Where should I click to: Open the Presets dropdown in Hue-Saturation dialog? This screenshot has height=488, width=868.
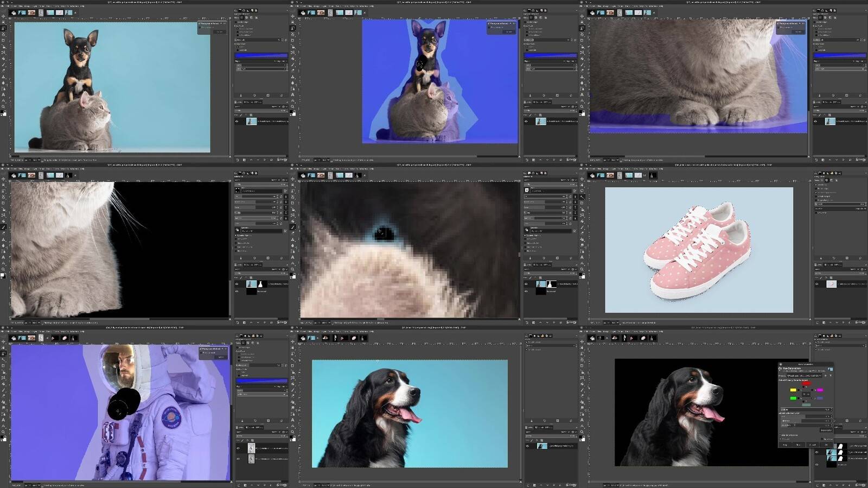pyautogui.click(x=804, y=376)
